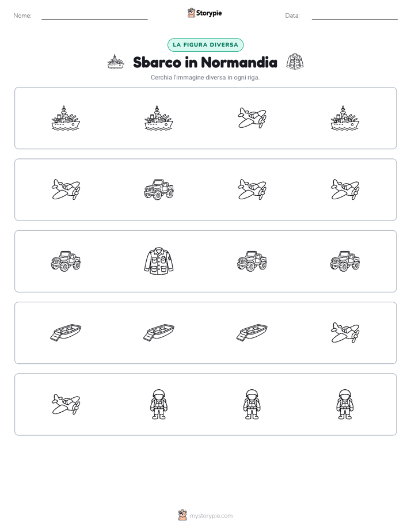Select the military jacket in the third row
The width and height of the screenshot is (411, 532).
(159, 261)
